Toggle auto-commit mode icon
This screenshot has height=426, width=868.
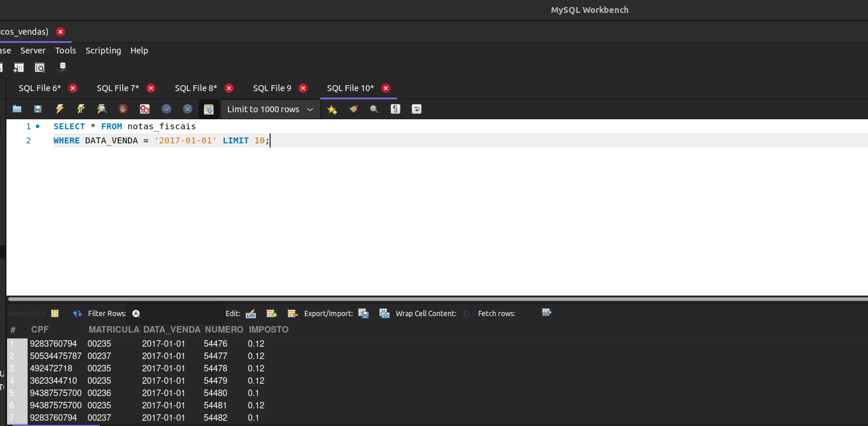[208, 109]
